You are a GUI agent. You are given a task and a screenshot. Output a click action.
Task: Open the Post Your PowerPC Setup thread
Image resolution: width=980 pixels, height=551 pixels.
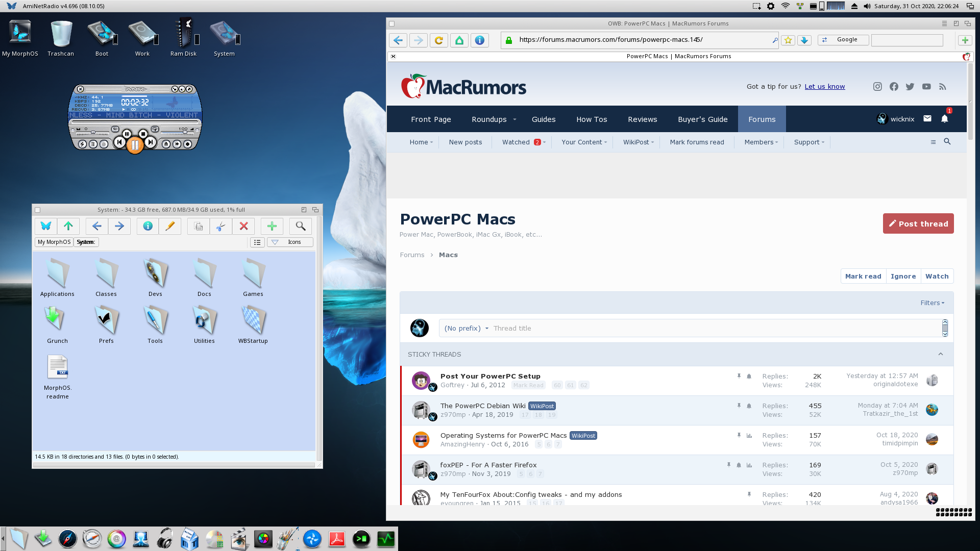(x=490, y=376)
